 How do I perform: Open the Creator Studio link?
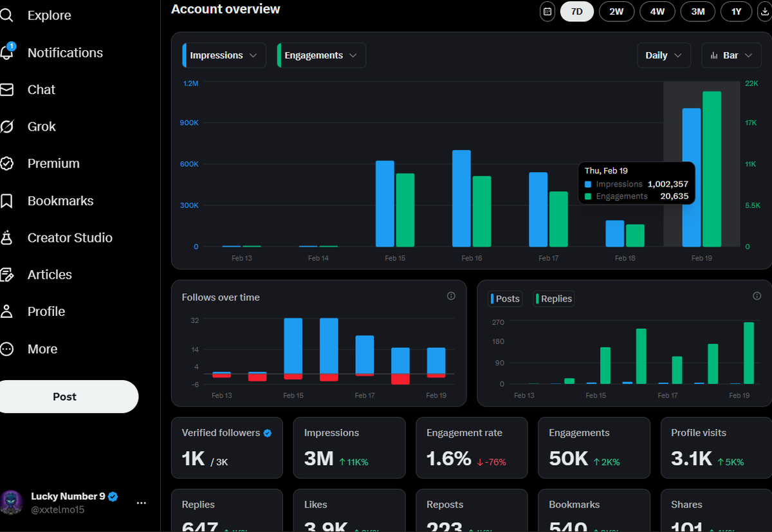click(x=70, y=237)
